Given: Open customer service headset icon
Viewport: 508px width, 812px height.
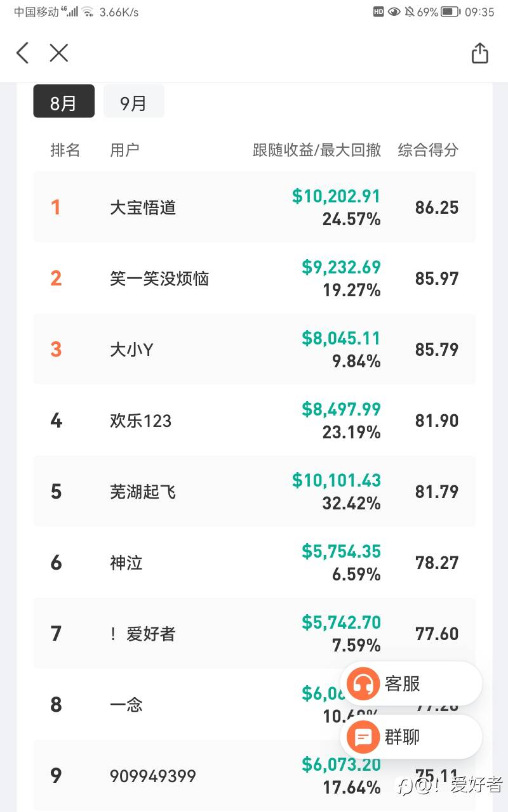Looking at the screenshot, I should coord(363,684).
